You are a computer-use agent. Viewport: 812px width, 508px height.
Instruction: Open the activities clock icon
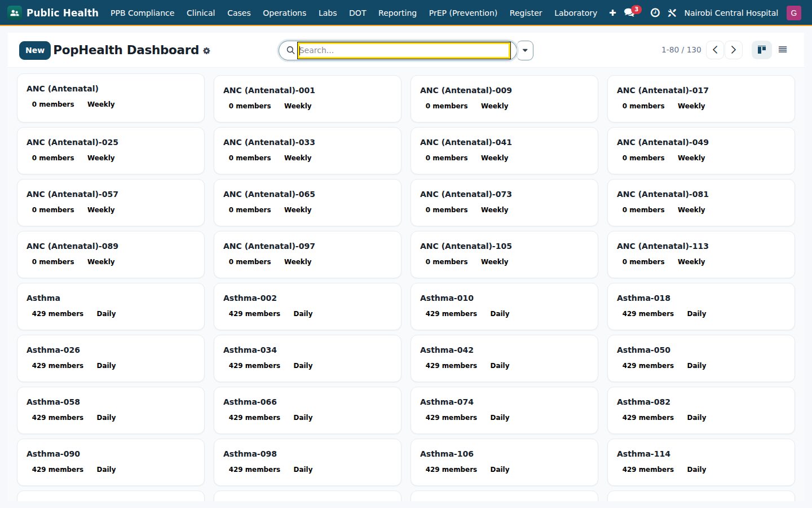pos(655,12)
